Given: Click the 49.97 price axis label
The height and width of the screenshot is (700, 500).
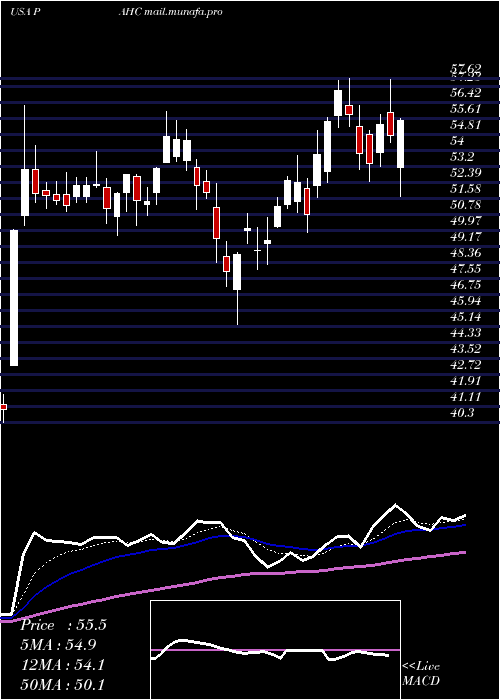Looking at the screenshot, I should coord(466,221).
